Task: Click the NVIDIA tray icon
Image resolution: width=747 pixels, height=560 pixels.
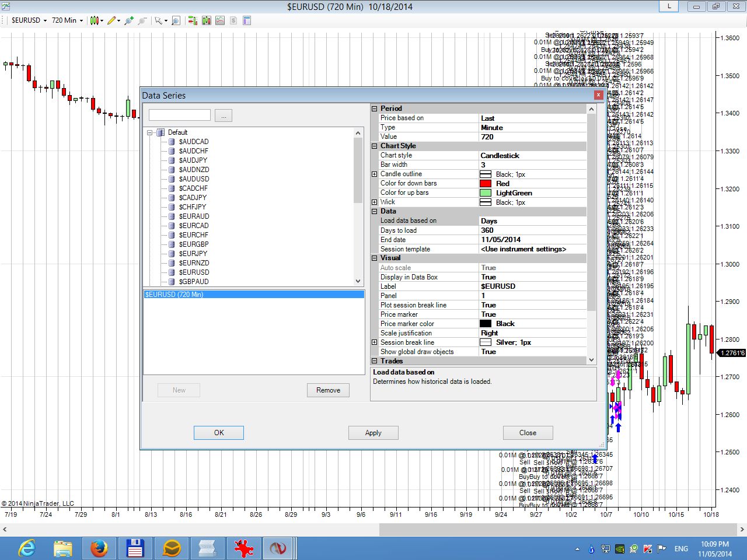Action: tap(619, 549)
